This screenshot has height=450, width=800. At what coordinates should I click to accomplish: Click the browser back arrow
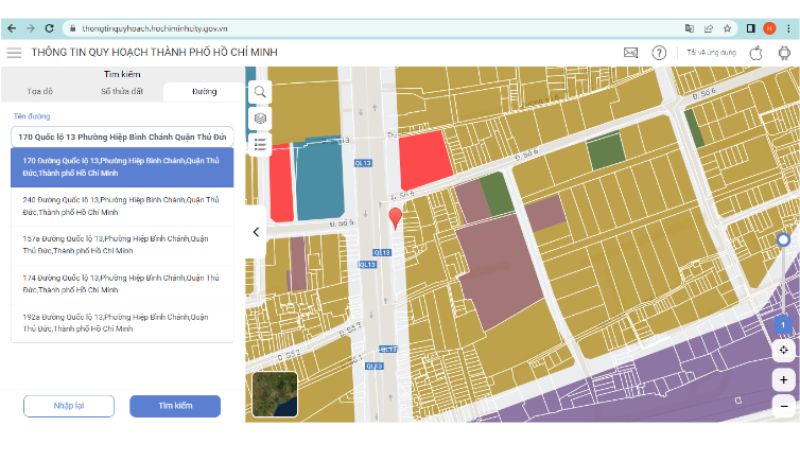[x=11, y=29]
